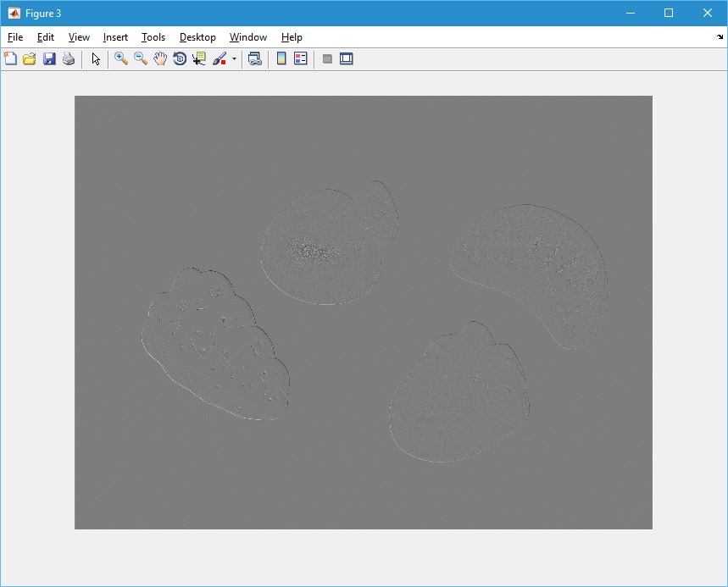This screenshot has height=587, width=728.
Task: Print the figure with the printer icon
Action: 69,58
